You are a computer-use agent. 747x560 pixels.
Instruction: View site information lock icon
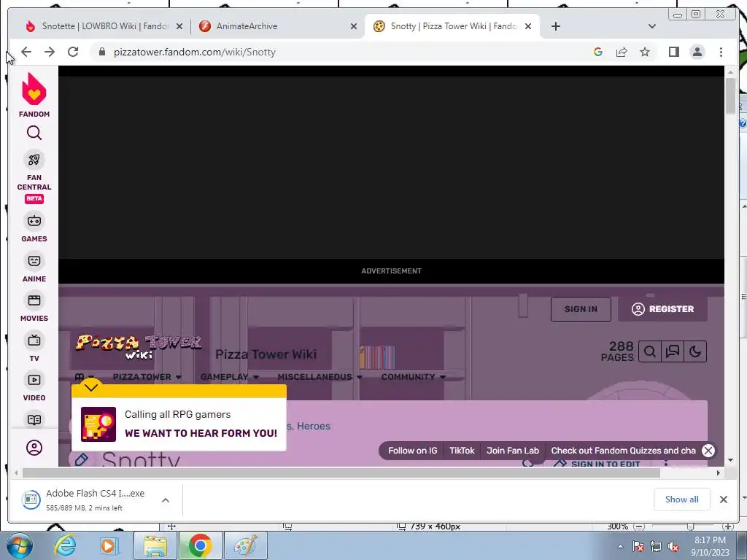pos(101,52)
